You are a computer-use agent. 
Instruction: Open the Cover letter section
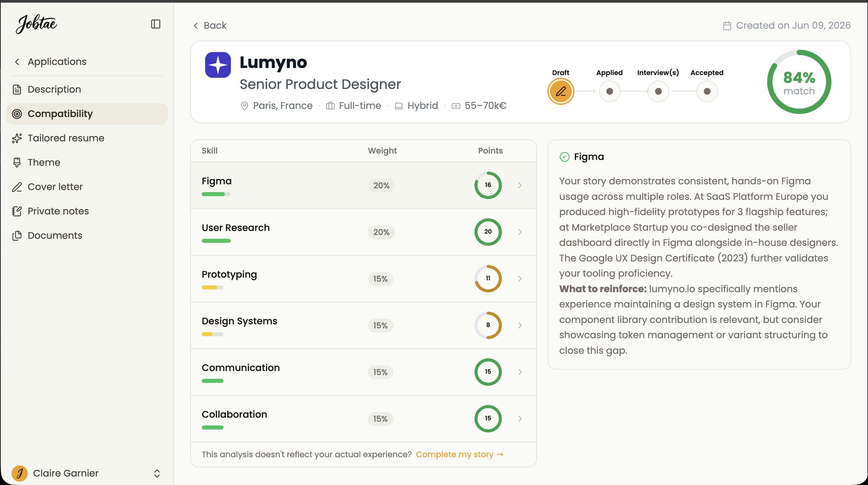(x=87, y=187)
